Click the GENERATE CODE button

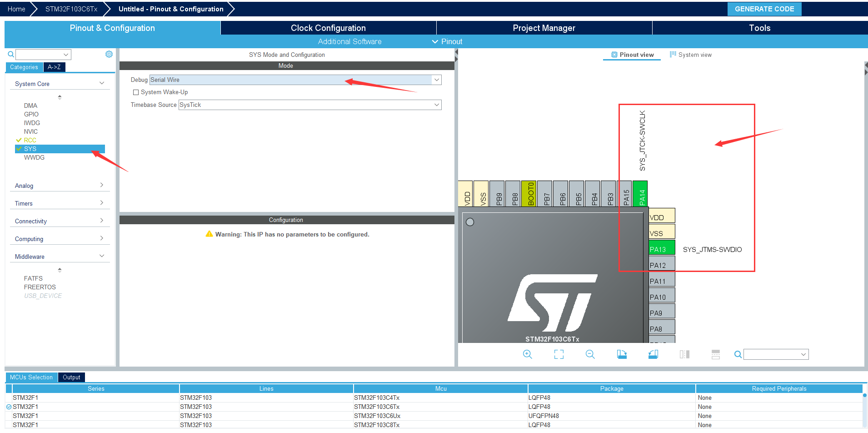point(764,9)
